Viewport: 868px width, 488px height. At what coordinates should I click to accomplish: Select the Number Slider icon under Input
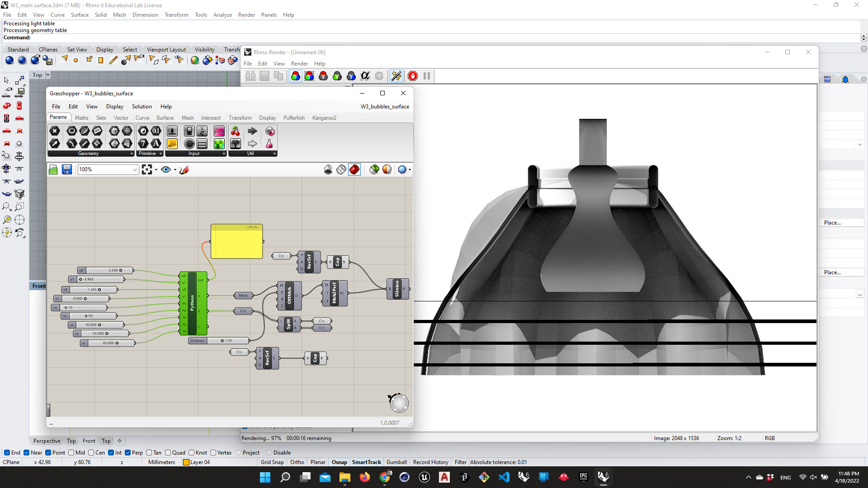point(172,131)
